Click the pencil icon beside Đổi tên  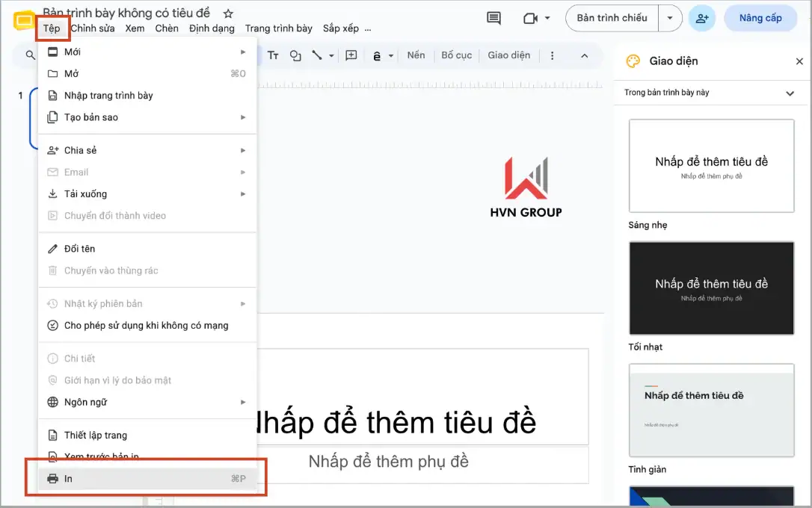click(53, 249)
